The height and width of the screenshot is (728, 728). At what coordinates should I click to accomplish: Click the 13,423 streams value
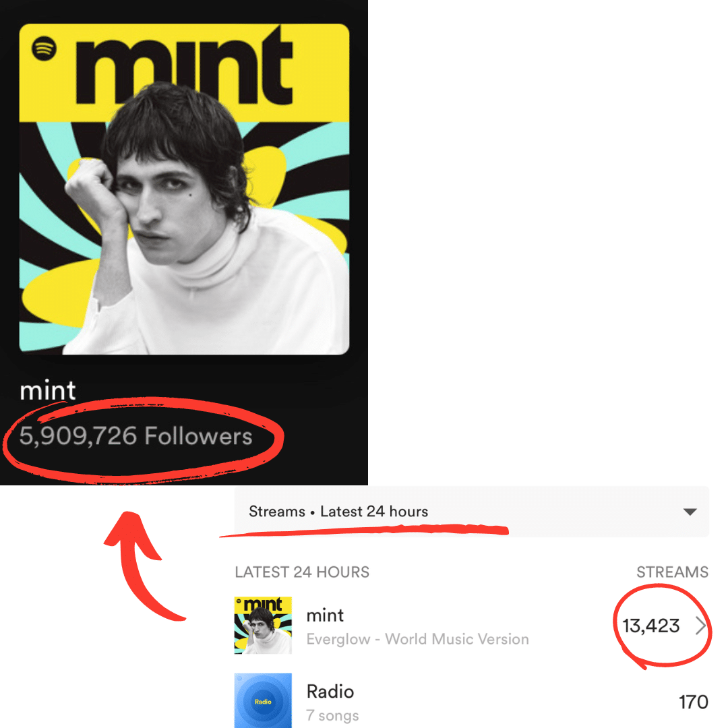pos(651,626)
